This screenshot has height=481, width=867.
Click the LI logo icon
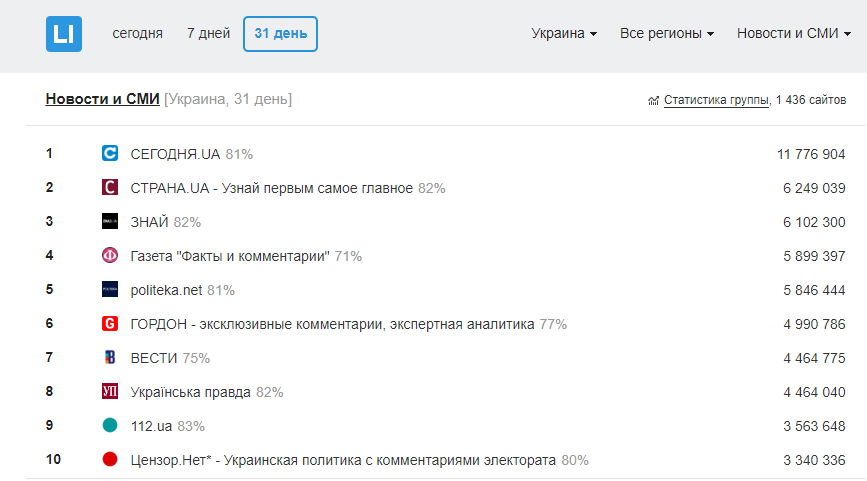point(64,33)
